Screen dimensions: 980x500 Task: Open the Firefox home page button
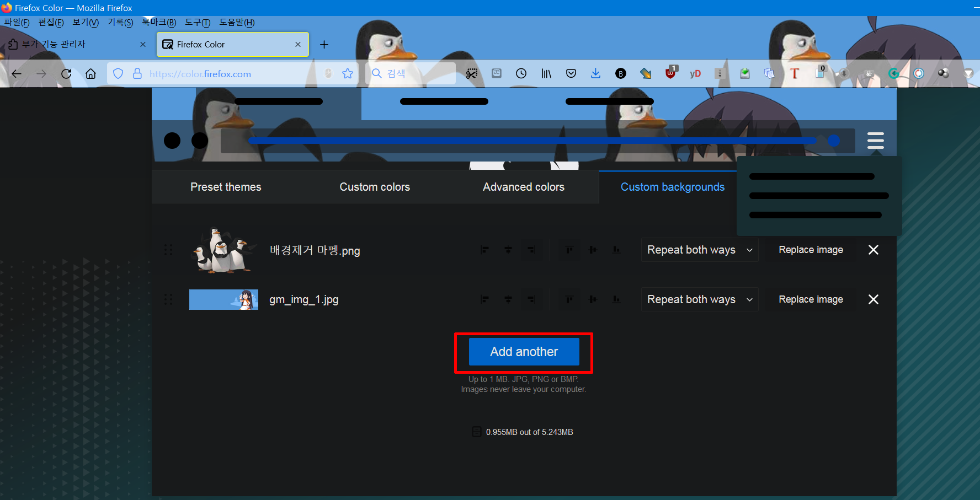[90, 74]
